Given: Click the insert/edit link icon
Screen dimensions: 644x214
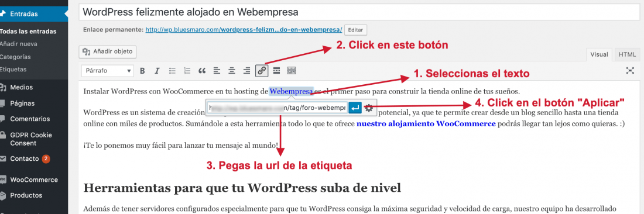Looking at the screenshot, I should click(262, 71).
